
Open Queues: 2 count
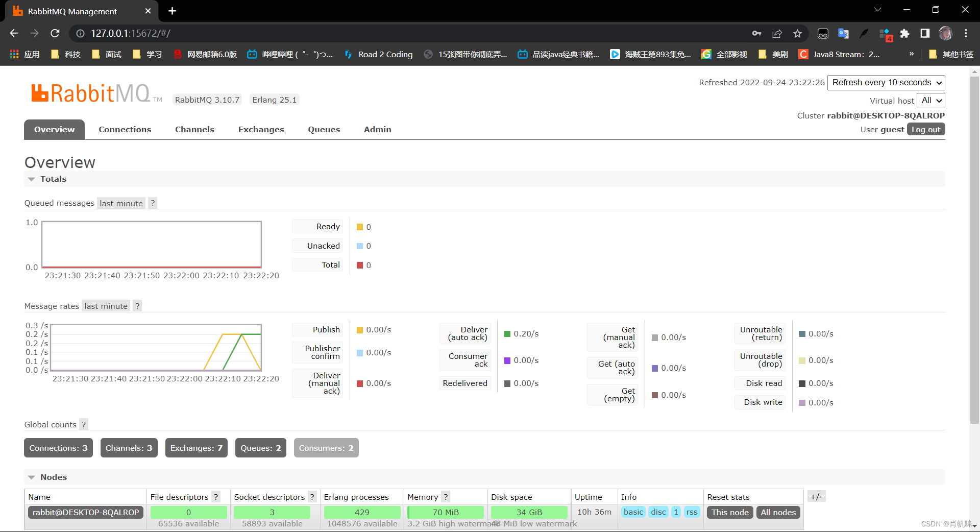[261, 448]
